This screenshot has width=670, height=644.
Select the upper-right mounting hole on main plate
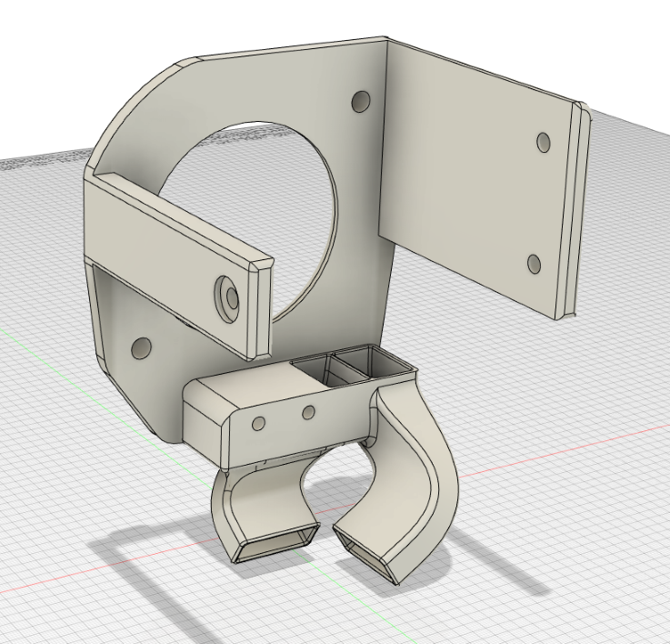tap(361, 101)
